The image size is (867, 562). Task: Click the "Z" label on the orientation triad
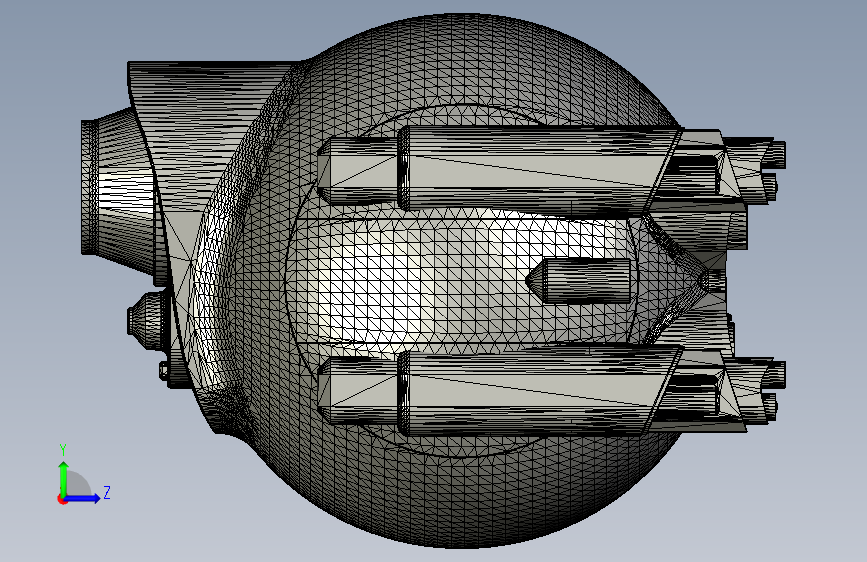pyautogui.click(x=107, y=492)
